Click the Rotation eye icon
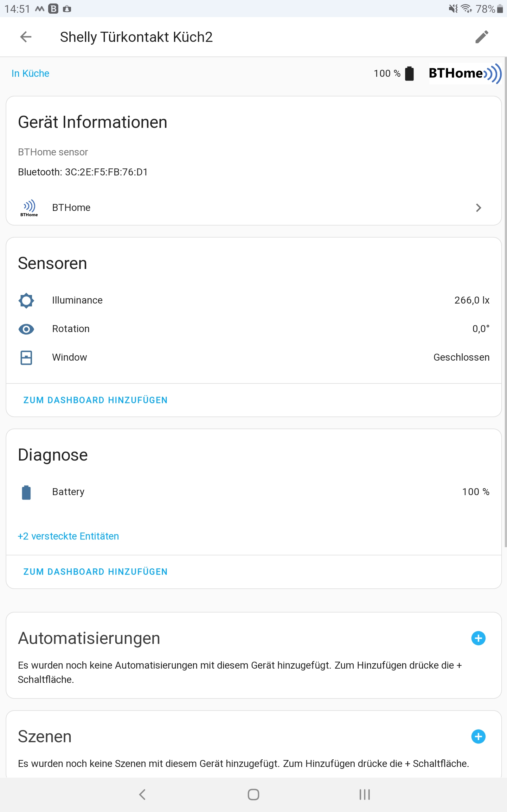This screenshot has width=507, height=812. (27, 329)
